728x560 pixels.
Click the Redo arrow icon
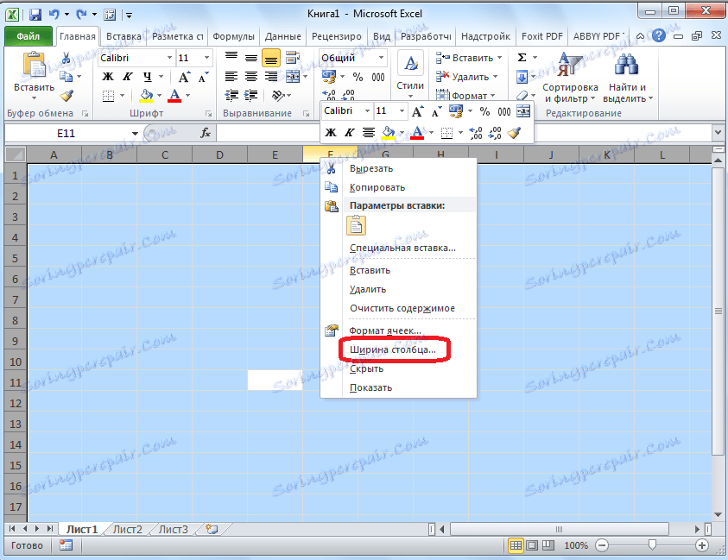coord(82,15)
